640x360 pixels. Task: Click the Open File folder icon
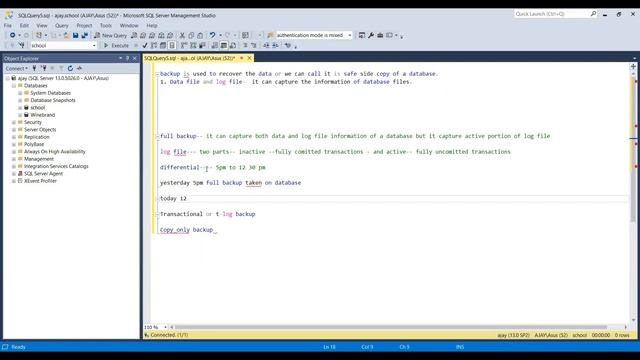coord(66,36)
